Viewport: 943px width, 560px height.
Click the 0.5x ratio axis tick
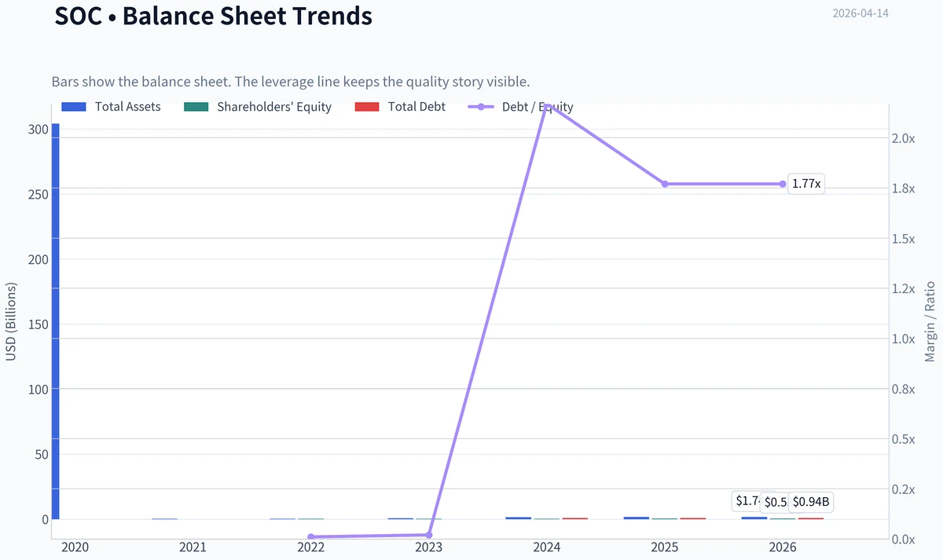pos(904,439)
